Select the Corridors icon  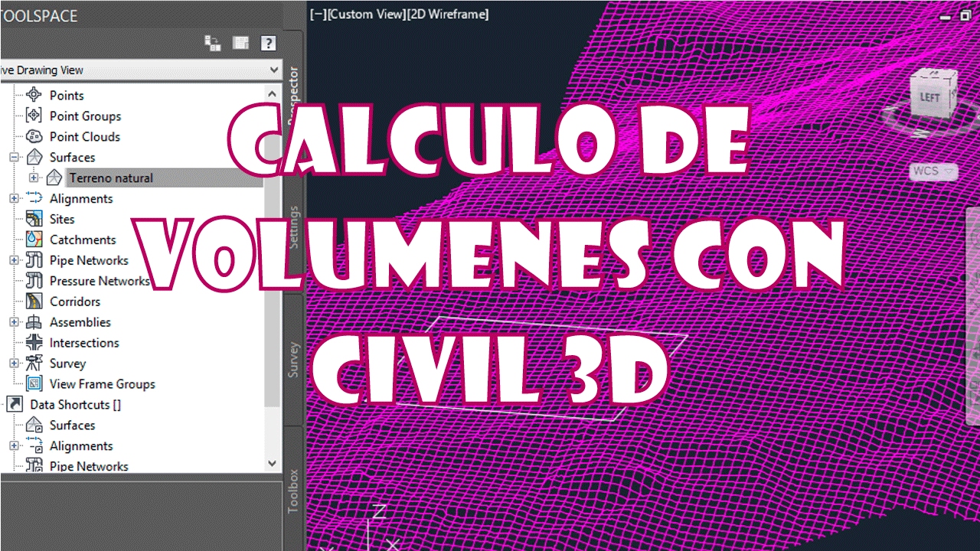pyautogui.click(x=34, y=302)
